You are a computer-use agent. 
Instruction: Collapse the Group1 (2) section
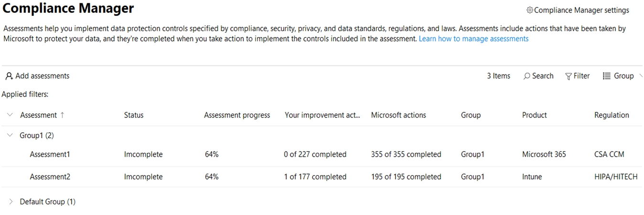(10, 136)
